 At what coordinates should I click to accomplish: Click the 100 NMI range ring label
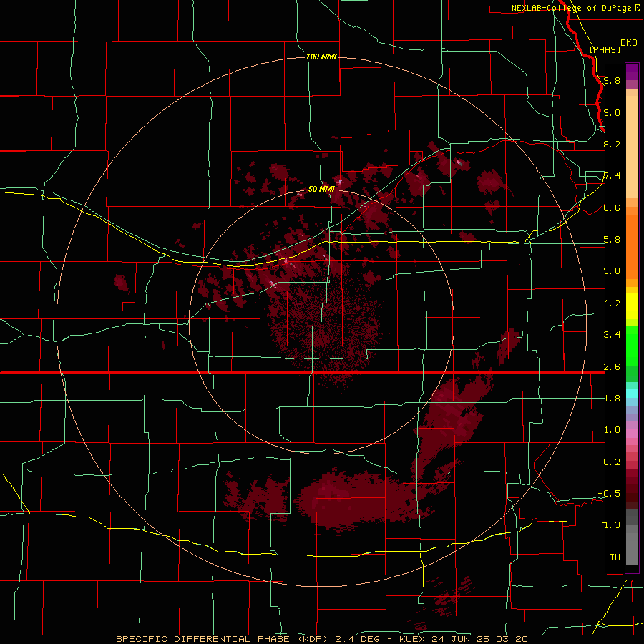[321, 57]
